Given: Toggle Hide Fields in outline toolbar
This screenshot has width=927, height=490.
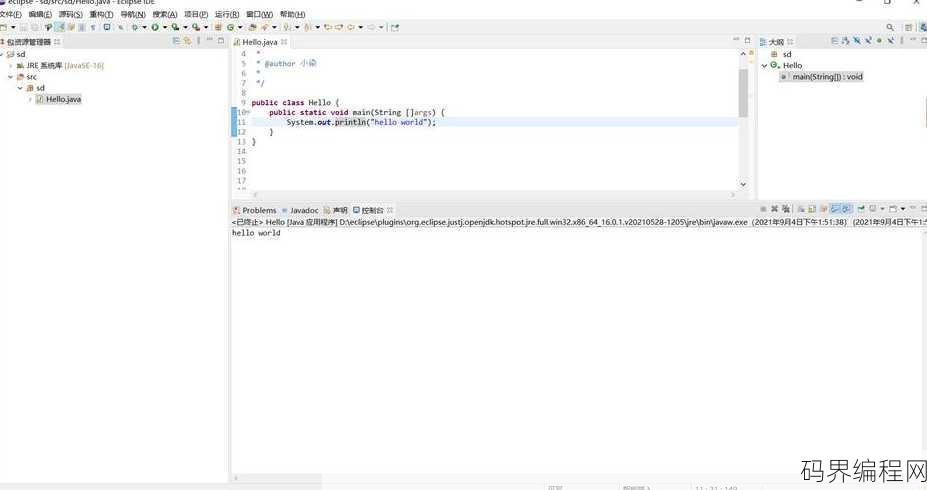Looking at the screenshot, I should (x=857, y=40).
